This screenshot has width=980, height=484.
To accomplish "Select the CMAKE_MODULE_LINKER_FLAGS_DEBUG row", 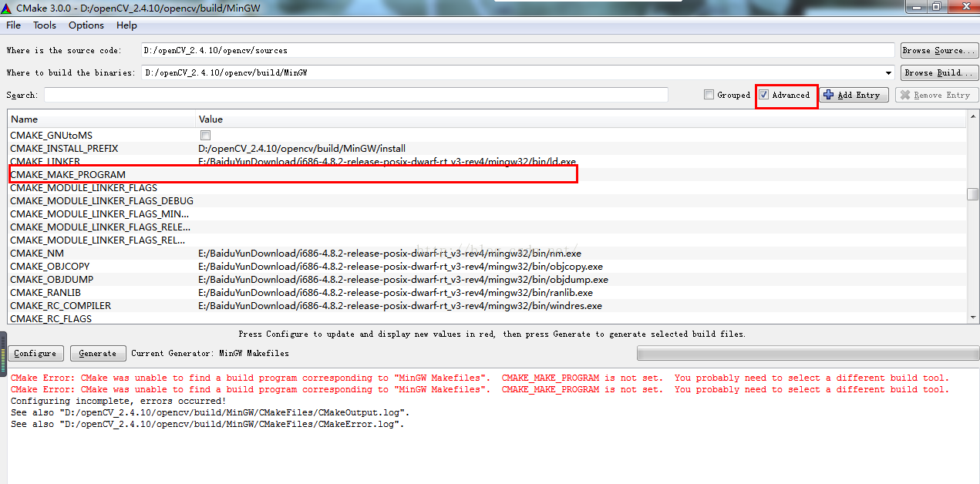I will coord(487,201).
